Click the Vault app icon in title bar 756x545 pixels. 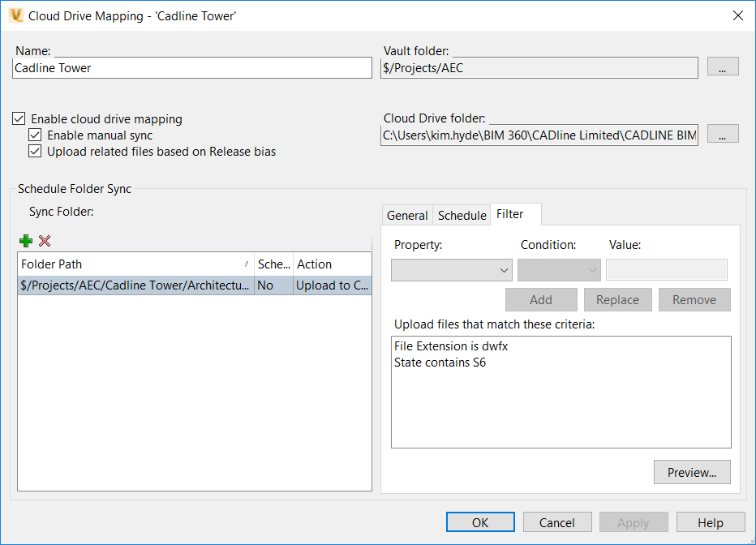click(x=16, y=15)
